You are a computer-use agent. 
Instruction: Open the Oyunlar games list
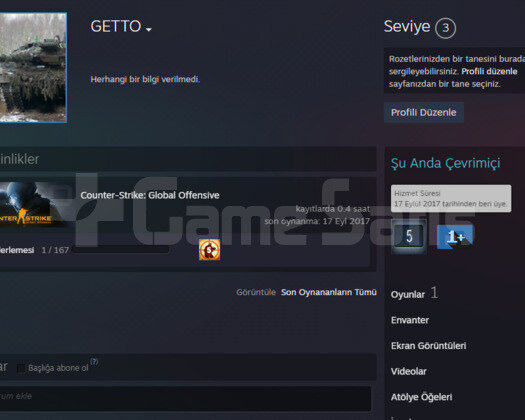[x=407, y=294]
